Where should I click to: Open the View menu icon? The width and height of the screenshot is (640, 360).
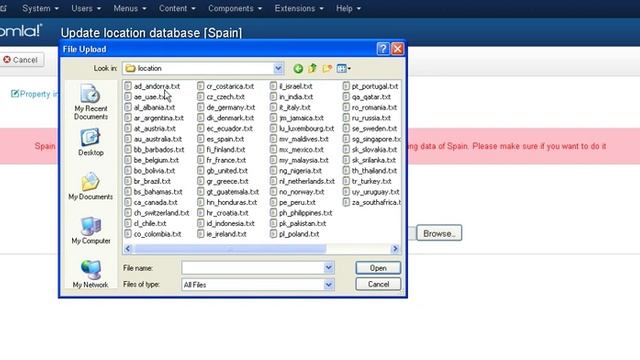[343, 69]
